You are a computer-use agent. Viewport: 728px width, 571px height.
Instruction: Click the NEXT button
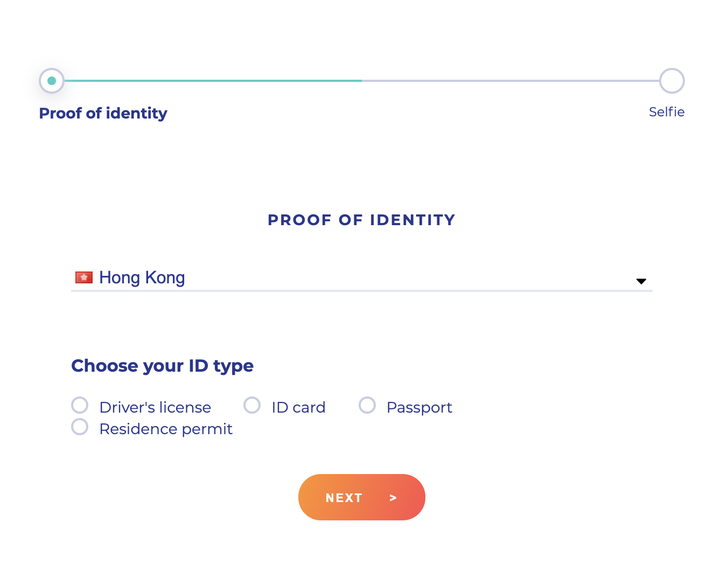tap(362, 497)
